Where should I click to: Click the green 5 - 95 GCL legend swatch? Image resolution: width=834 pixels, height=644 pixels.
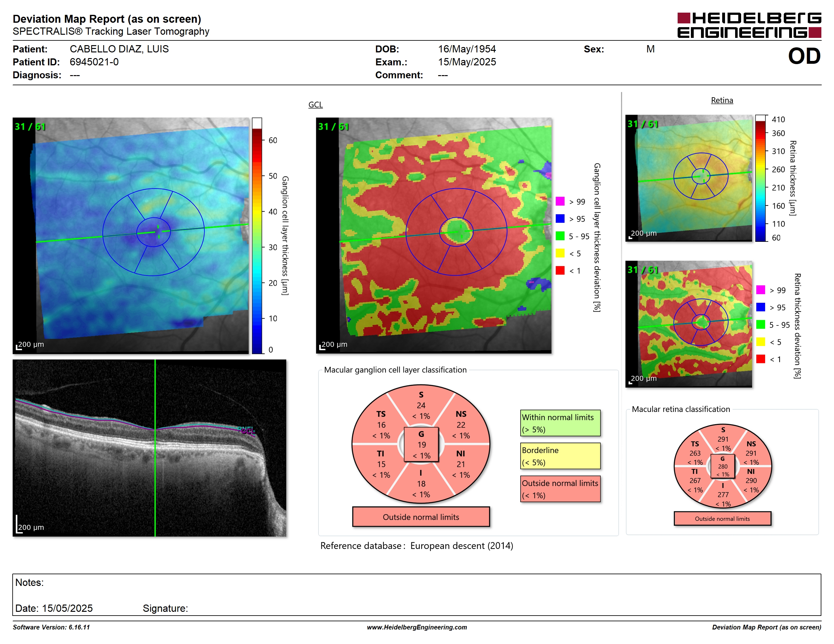(560, 236)
